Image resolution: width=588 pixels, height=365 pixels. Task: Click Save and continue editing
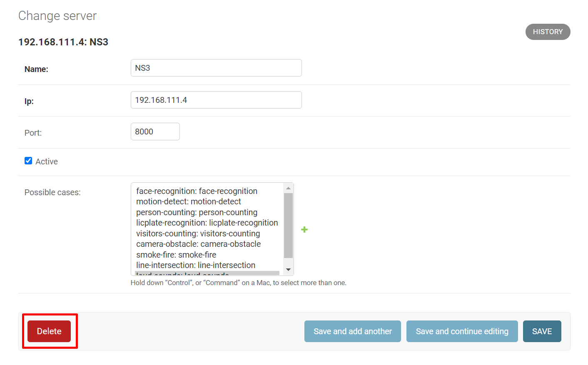[x=462, y=331]
